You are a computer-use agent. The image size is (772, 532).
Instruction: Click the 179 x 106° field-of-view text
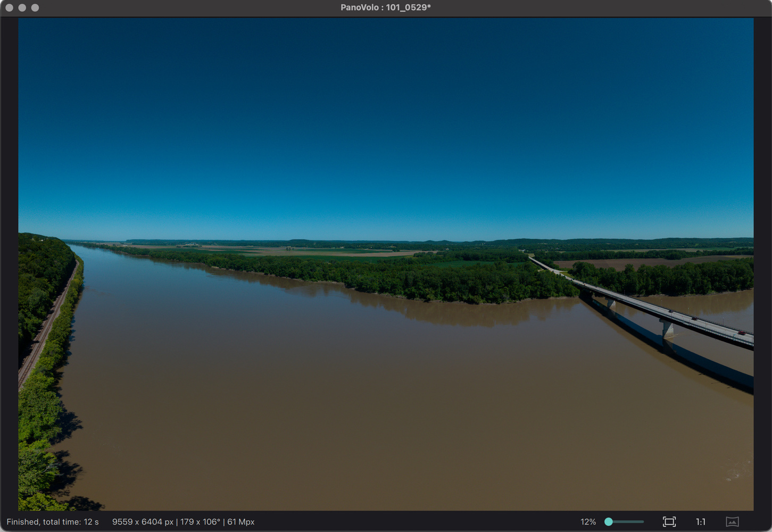point(200,522)
